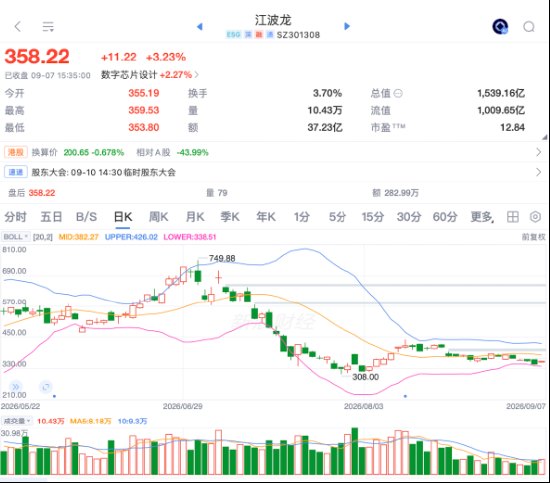Switch to next stock with blue right arrow

pos(347,26)
